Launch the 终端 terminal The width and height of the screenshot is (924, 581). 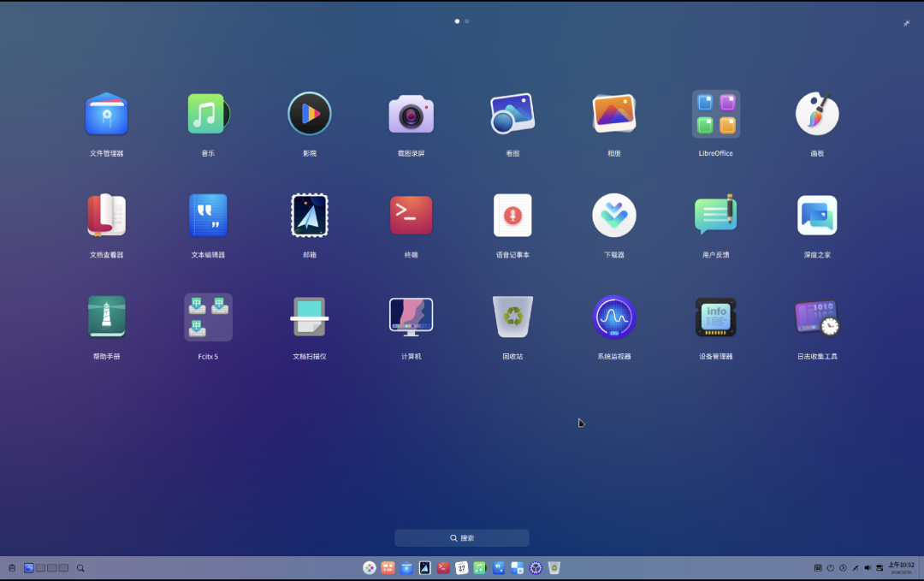pos(411,215)
